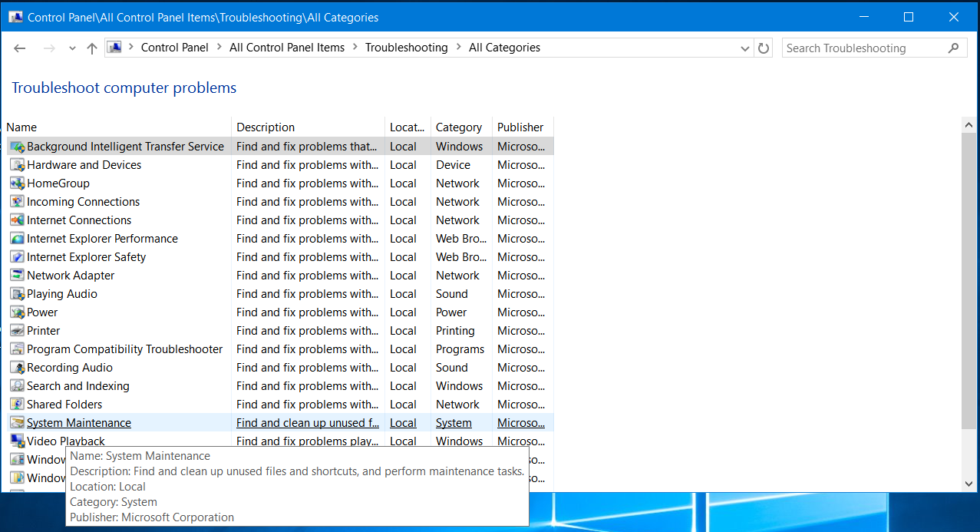Sort list by the Category column header
Image resolution: width=980 pixels, height=532 pixels.
click(x=459, y=127)
